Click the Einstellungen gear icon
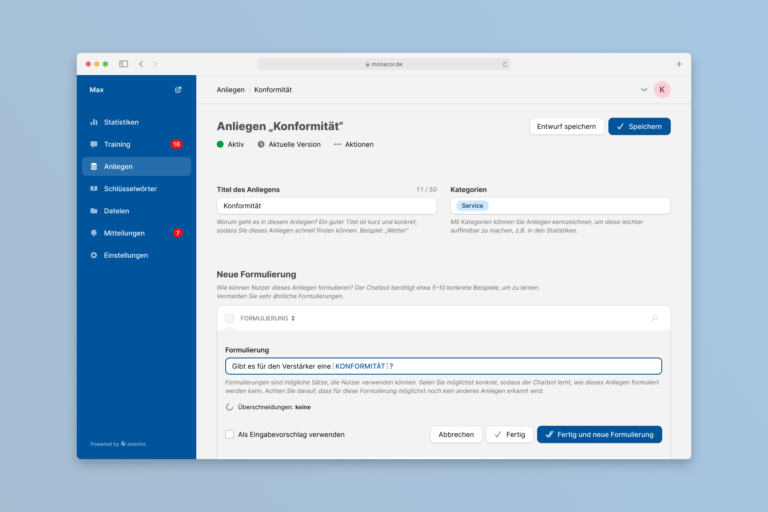This screenshot has height=512, width=768. (x=94, y=255)
